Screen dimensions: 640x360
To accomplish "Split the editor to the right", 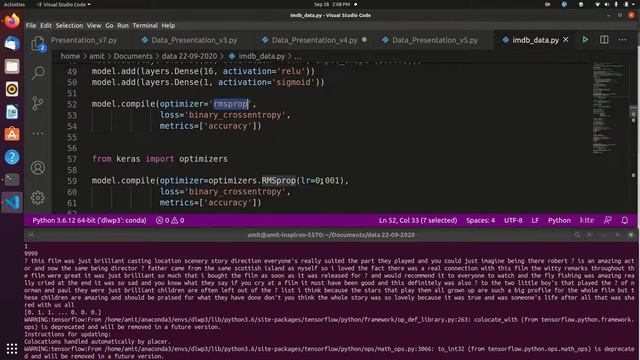I will pos(604,40).
